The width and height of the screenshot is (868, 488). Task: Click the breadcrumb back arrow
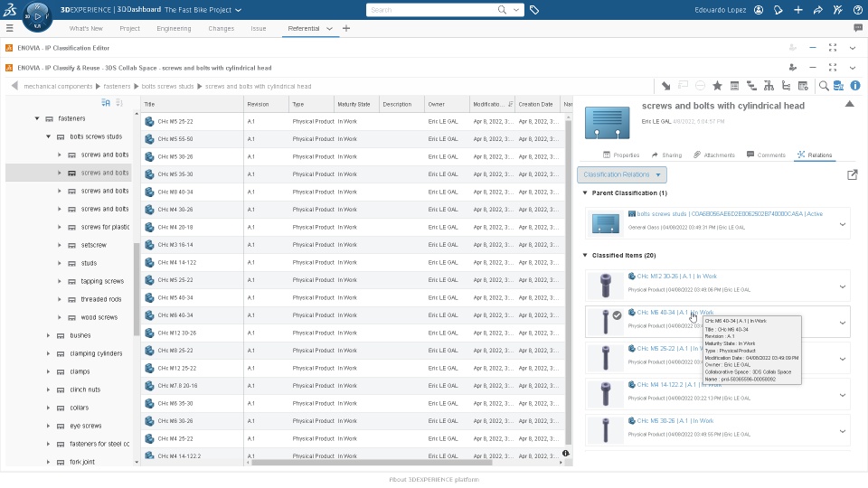pyautogui.click(x=15, y=86)
